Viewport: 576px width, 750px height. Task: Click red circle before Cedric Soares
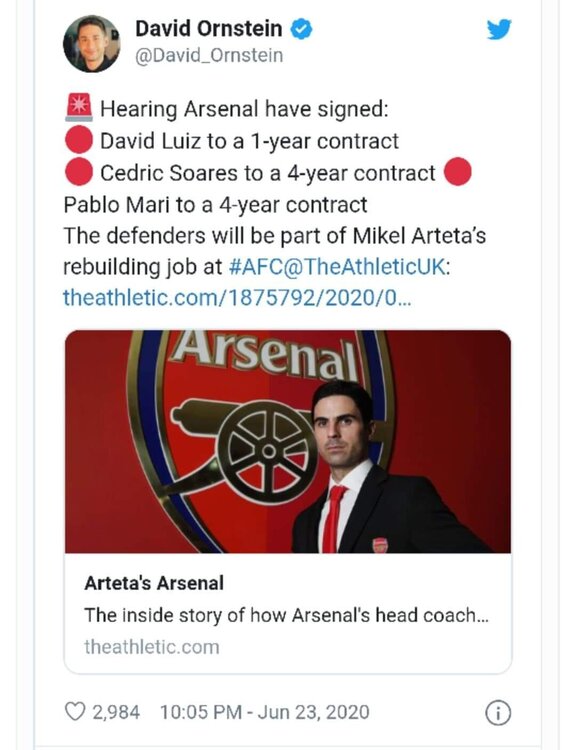[x=79, y=172]
